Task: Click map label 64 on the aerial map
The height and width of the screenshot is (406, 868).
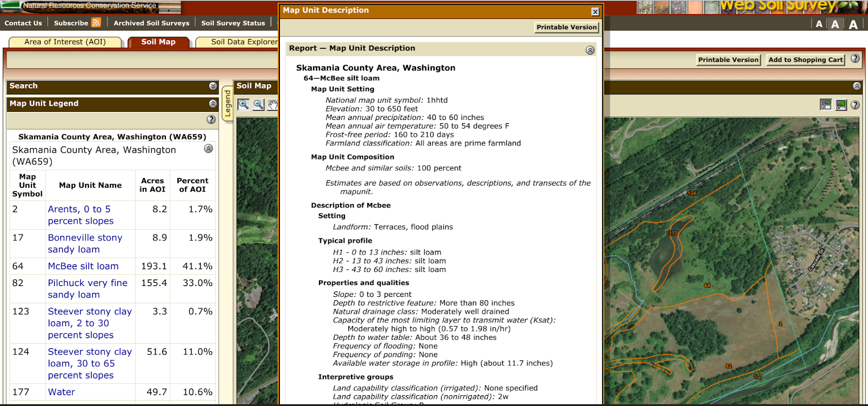Action: pyautogui.click(x=707, y=286)
